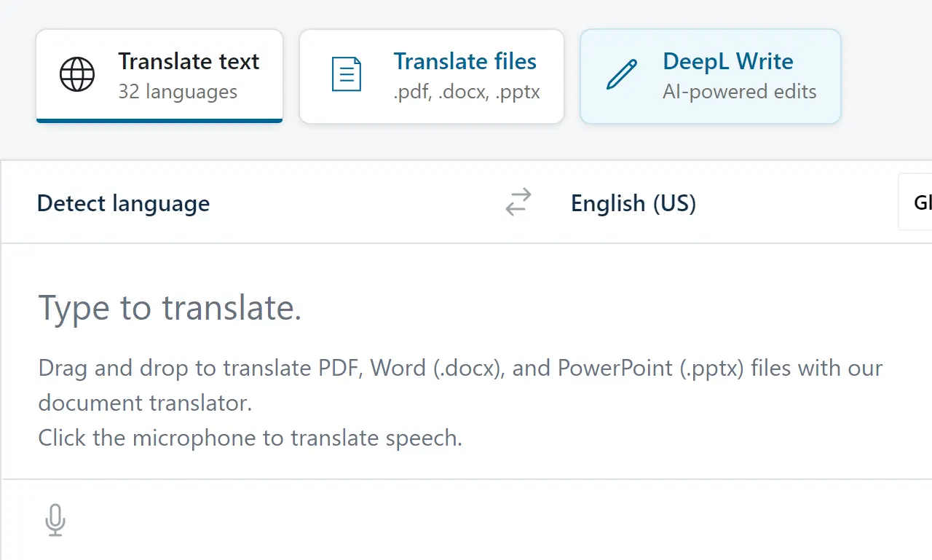Viewport: 932px width, 560px height.
Task: Click the '.pdf, .docx, .pptx' subtitle text
Action: click(x=467, y=92)
